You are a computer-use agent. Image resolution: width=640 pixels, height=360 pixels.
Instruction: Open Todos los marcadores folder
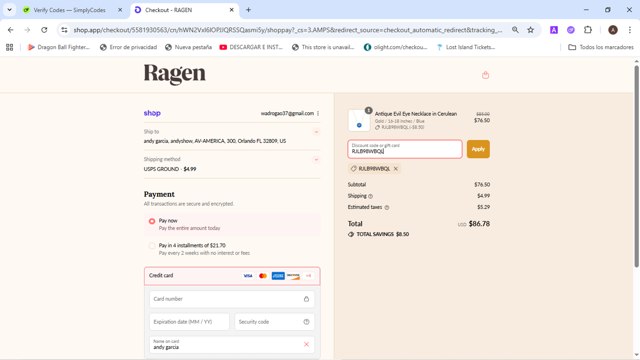[x=601, y=47]
